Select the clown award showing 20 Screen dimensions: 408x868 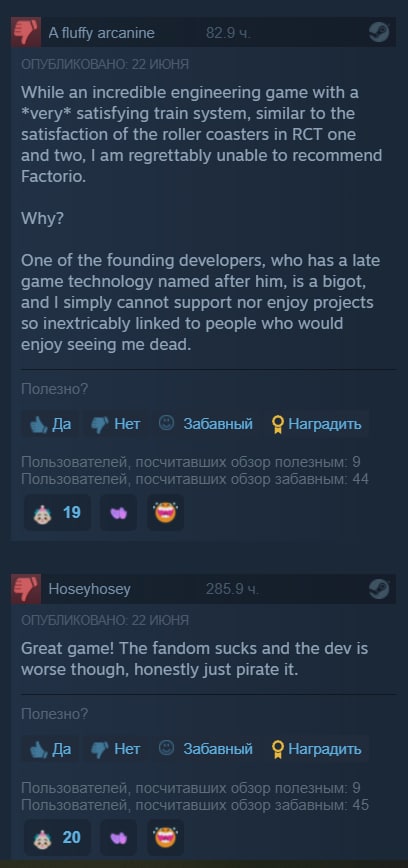[x=58, y=838]
